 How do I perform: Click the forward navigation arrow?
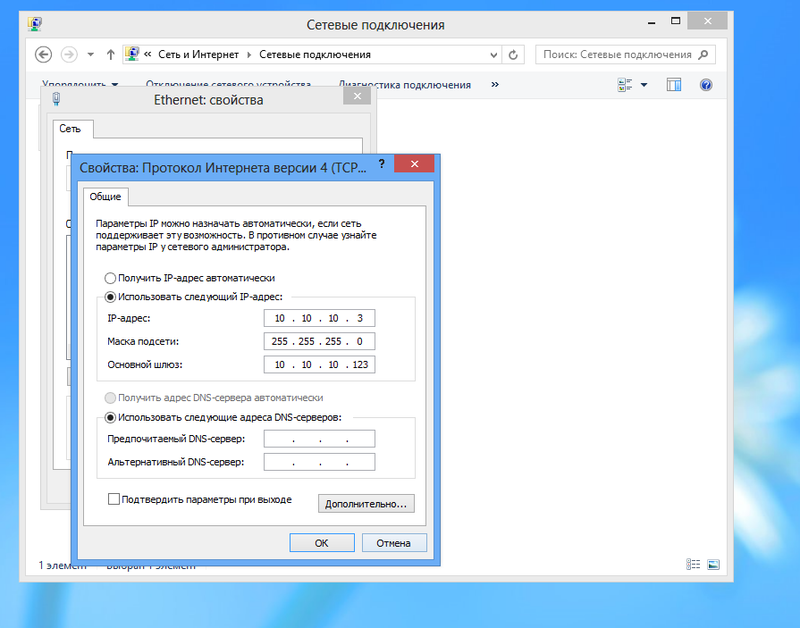[68, 54]
